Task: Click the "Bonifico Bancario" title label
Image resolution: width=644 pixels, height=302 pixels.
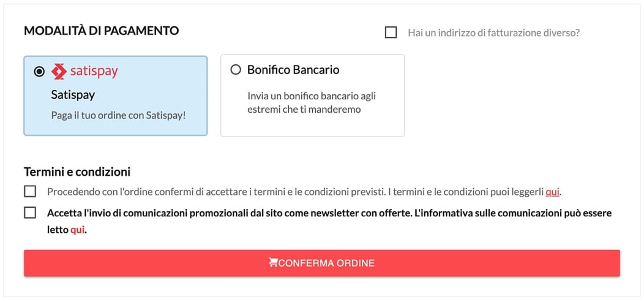Action: pos(293,70)
